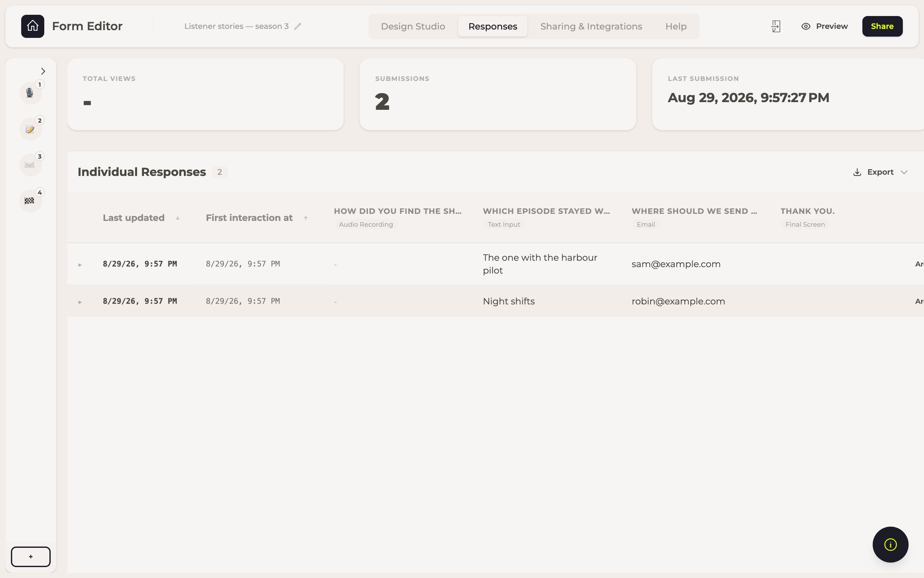Go to the home dashboard icon
The height and width of the screenshot is (578, 924).
[x=32, y=26]
